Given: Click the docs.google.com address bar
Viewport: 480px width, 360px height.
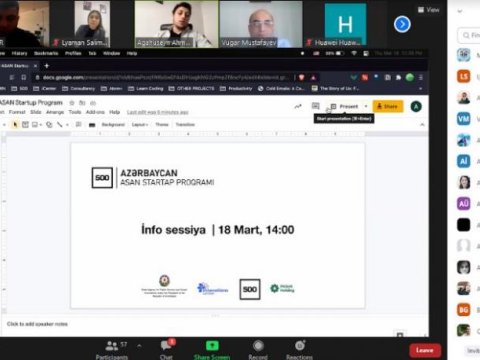Looking at the screenshot, I should click(163, 78).
